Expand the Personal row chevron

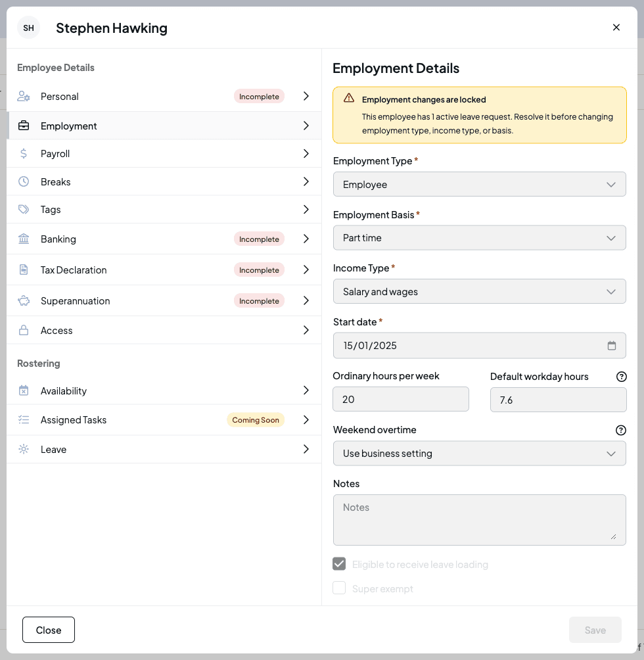pyautogui.click(x=306, y=97)
